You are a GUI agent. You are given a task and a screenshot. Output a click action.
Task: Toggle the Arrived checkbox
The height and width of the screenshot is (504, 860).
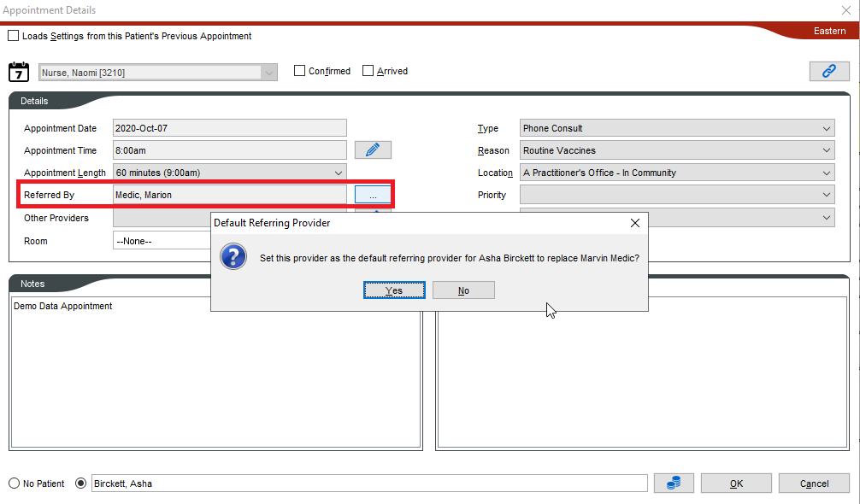pyautogui.click(x=368, y=71)
